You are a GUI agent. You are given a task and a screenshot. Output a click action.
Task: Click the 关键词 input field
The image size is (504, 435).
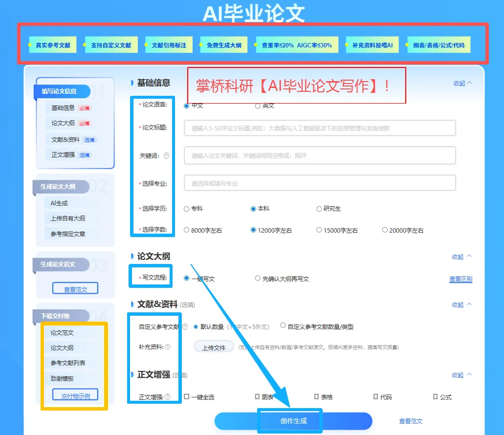(x=320, y=155)
